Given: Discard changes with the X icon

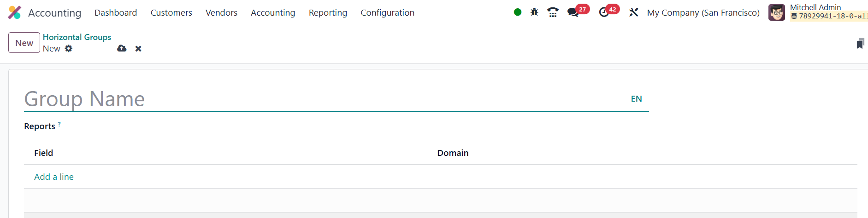Looking at the screenshot, I should pos(138,49).
